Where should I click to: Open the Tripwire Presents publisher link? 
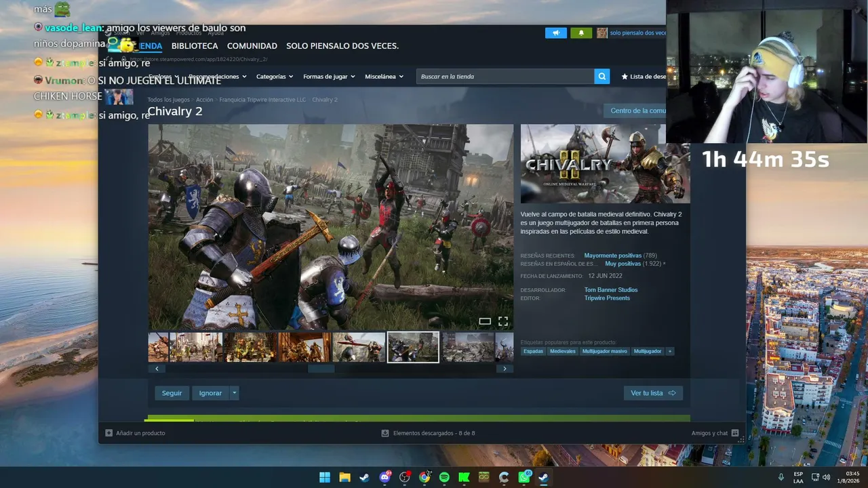(607, 298)
